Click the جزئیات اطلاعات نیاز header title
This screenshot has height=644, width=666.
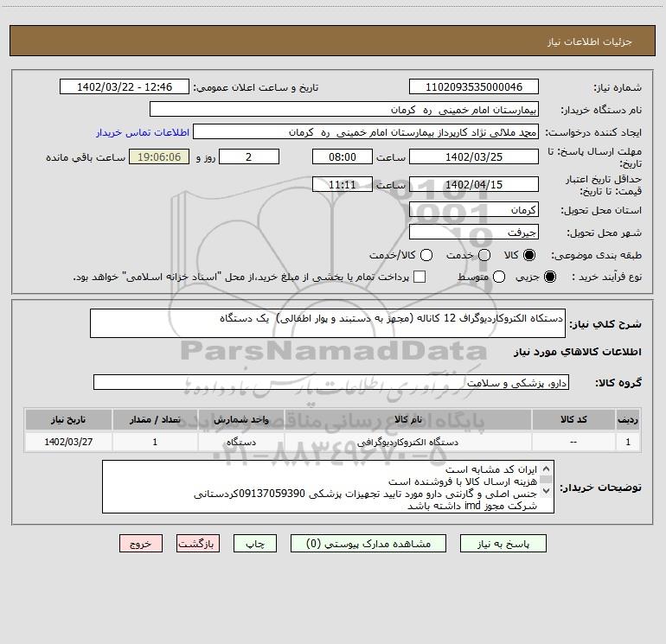[590, 41]
